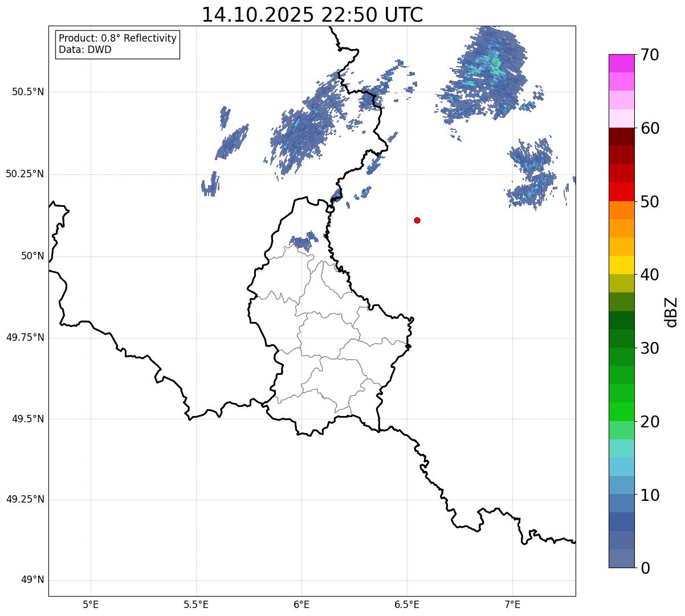Click the magenta top colorbar segment

pyautogui.click(x=621, y=63)
